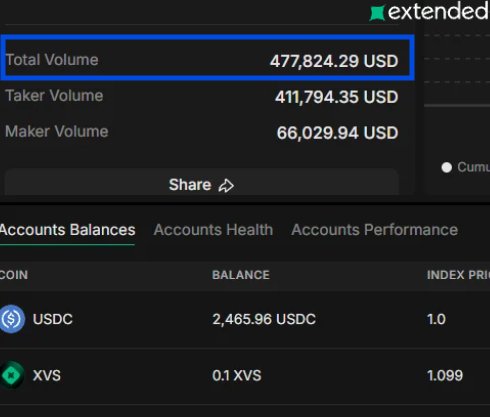Click the BALANCE column header
The height and width of the screenshot is (417, 490).
point(241,275)
